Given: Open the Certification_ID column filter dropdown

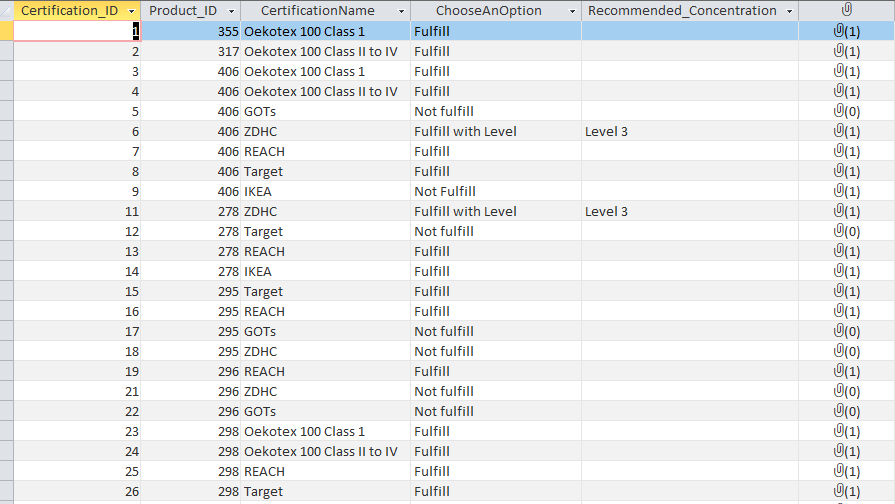Looking at the screenshot, I should 131,11.
